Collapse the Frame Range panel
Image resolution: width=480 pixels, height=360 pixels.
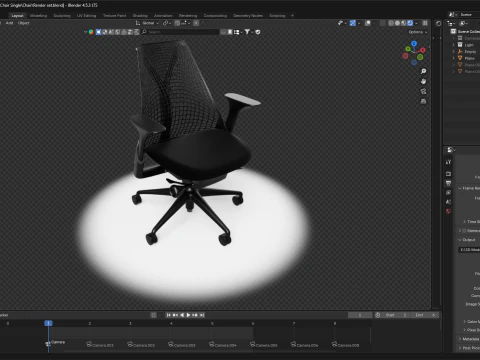[460, 188]
